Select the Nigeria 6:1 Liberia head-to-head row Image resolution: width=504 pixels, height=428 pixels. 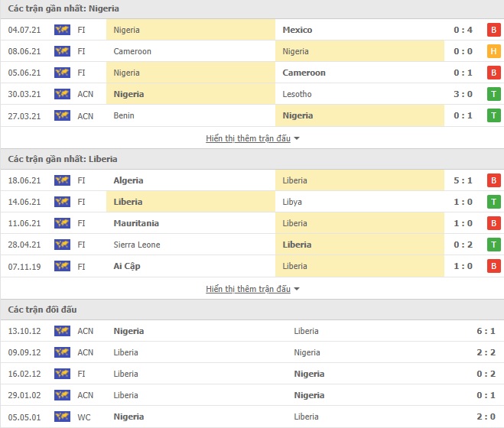click(252, 331)
